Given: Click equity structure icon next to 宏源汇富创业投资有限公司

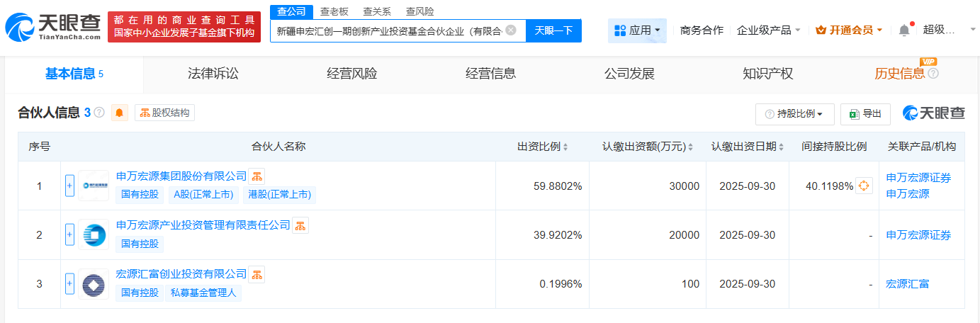Looking at the screenshot, I should coord(257,274).
